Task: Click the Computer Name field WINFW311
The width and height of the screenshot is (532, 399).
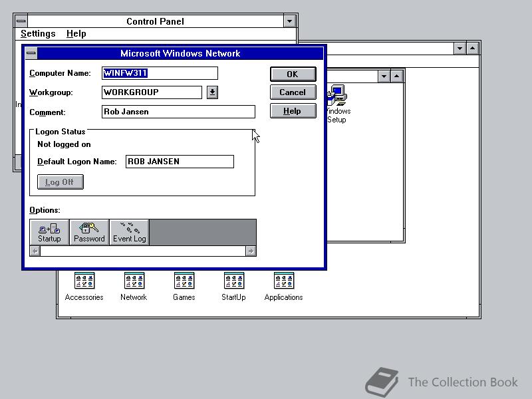Action: pos(160,73)
